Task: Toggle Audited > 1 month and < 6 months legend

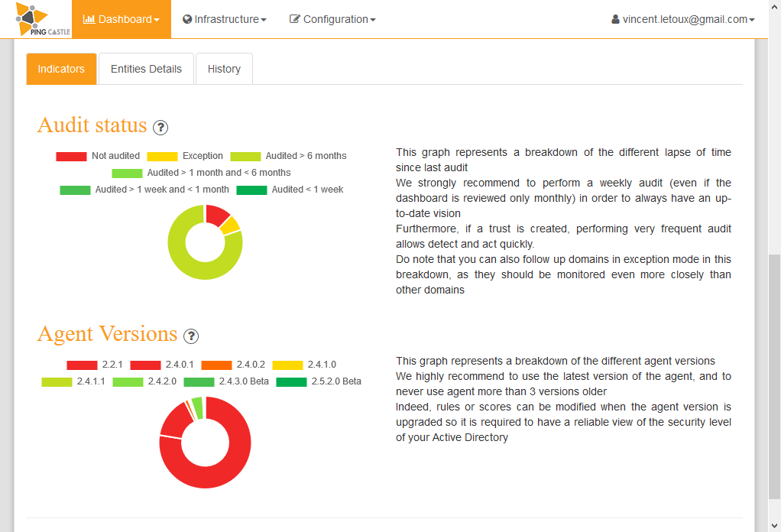Action: tap(201, 173)
